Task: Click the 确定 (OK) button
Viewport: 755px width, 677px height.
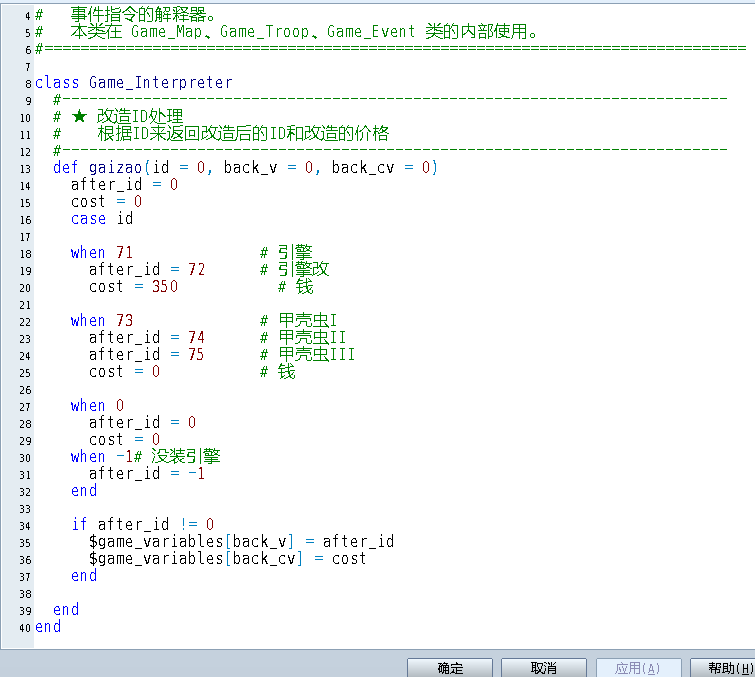Action: coord(450,668)
